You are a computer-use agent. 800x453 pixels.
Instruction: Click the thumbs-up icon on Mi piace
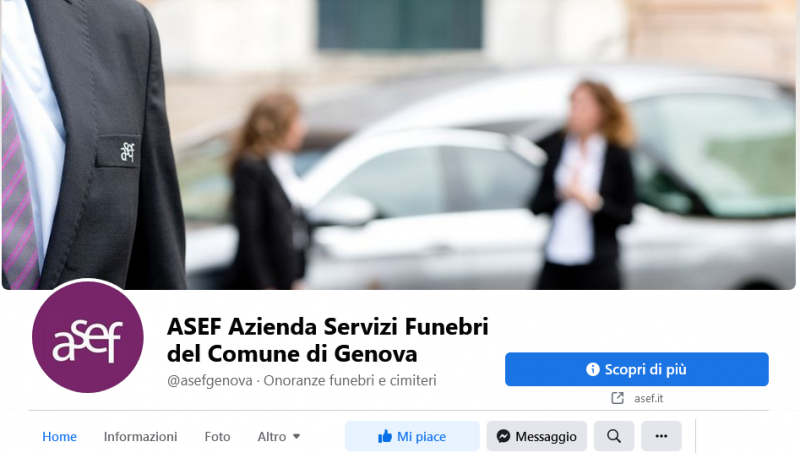(385, 436)
